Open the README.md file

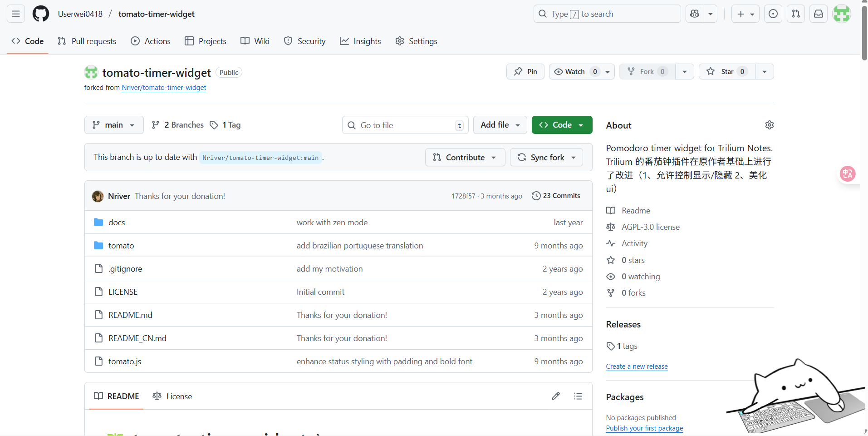click(130, 315)
